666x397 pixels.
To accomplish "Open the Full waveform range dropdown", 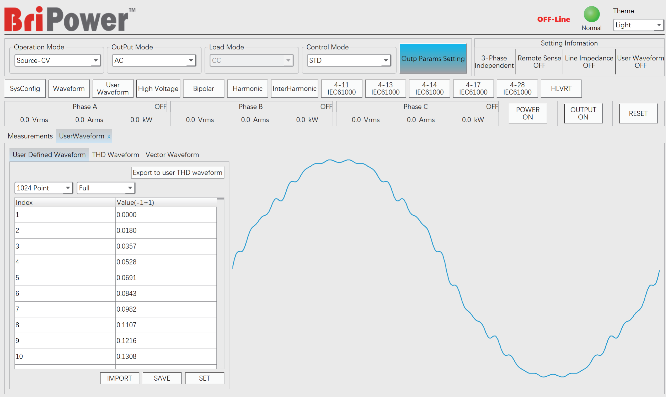I will tap(106, 188).
